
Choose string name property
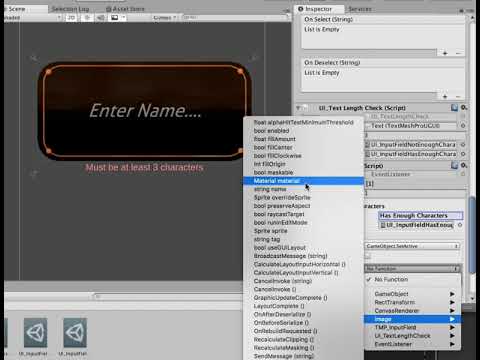[x=303, y=189]
